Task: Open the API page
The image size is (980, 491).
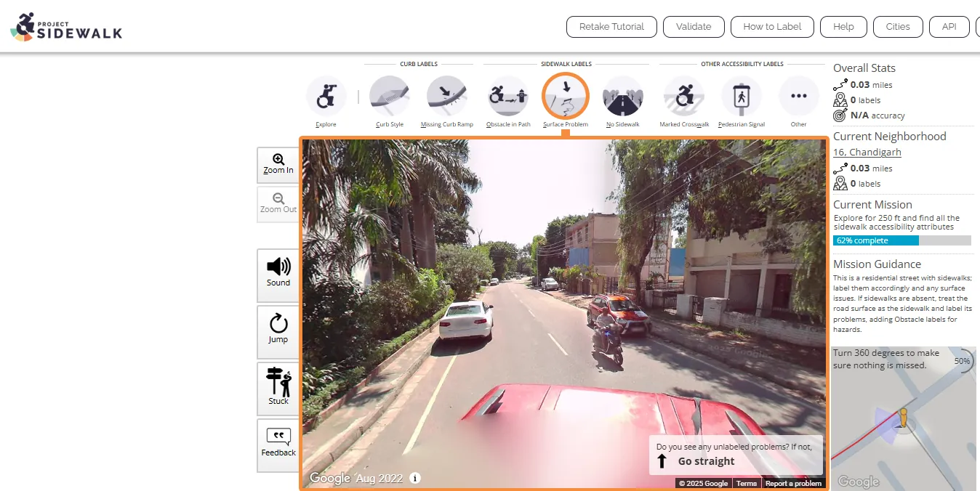Action: point(949,27)
